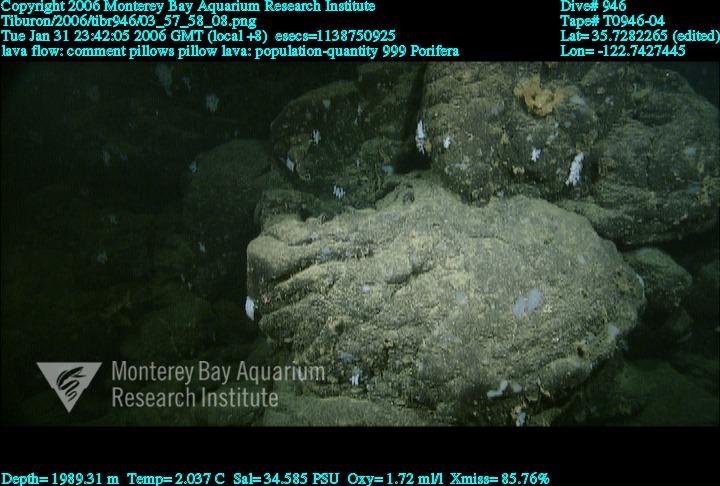
Task: Select the copyright 2006 notice text
Action: click(x=188, y=7)
